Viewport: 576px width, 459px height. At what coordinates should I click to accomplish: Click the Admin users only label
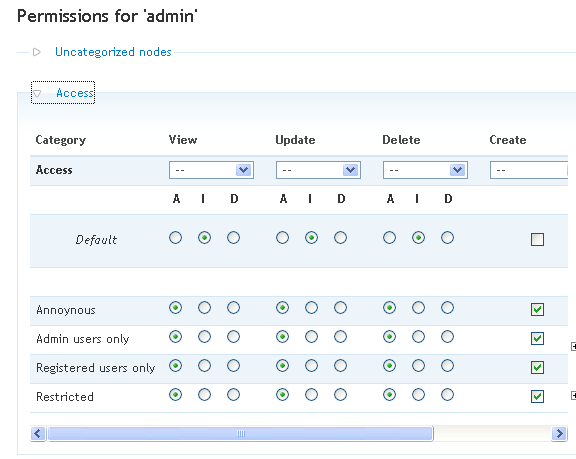point(83,339)
